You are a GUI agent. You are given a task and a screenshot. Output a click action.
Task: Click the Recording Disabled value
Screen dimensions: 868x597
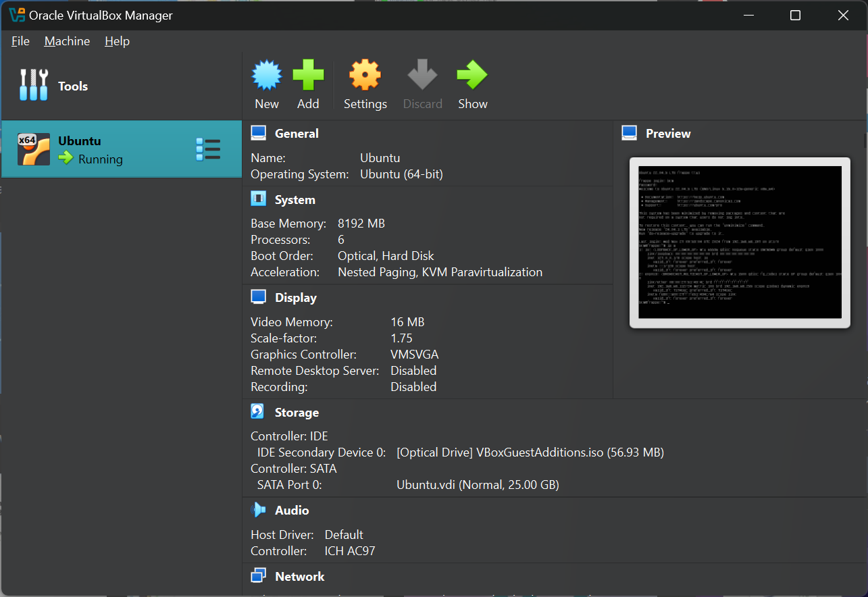pyautogui.click(x=413, y=387)
